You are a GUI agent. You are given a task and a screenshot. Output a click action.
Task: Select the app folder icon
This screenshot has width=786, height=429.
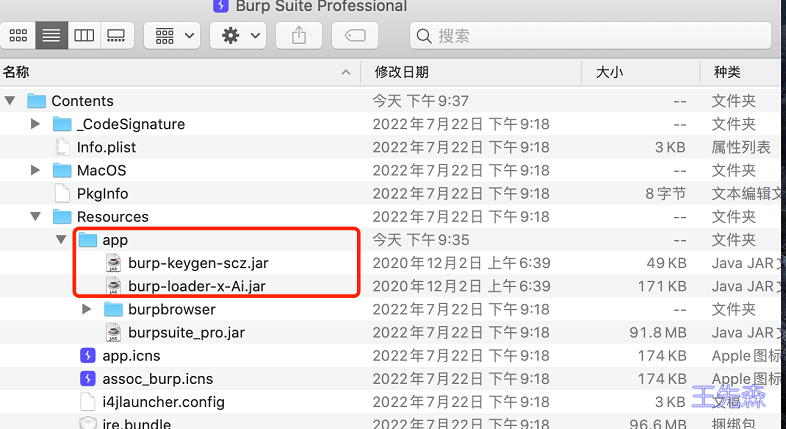coord(88,240)
